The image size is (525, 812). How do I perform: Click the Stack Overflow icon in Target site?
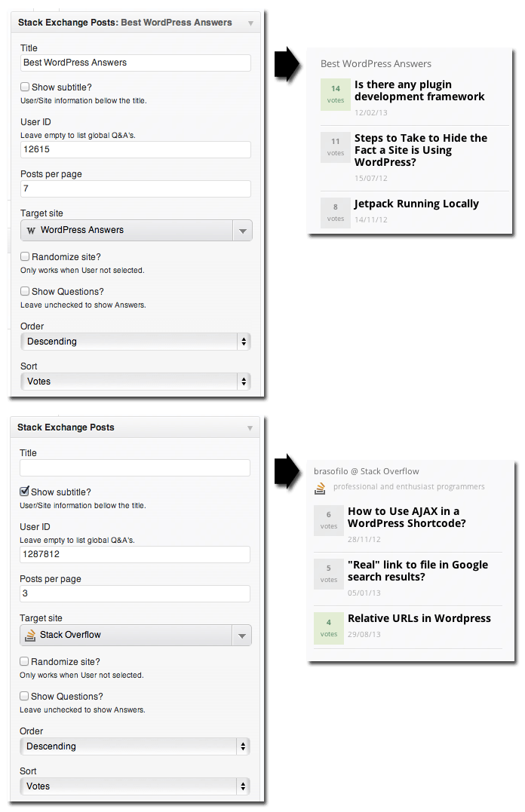pos(31,635)
